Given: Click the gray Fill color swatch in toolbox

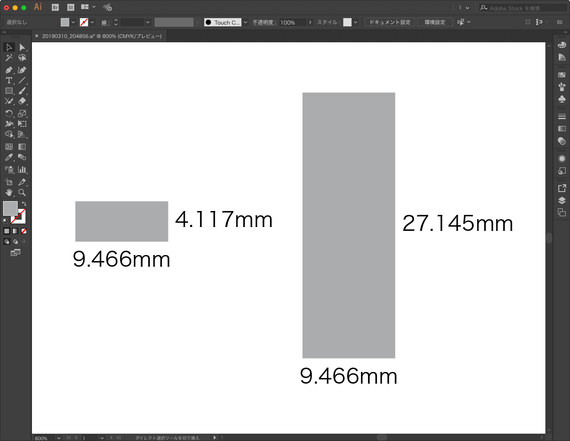Looking at the screenshot, I should [x=10, y=208].
